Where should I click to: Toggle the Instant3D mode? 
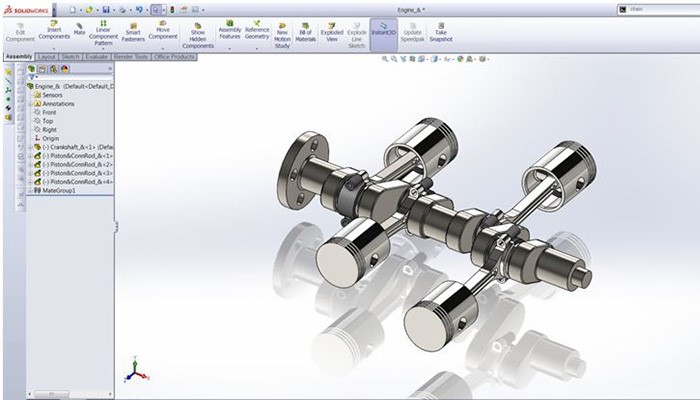[x=383, y=30]
